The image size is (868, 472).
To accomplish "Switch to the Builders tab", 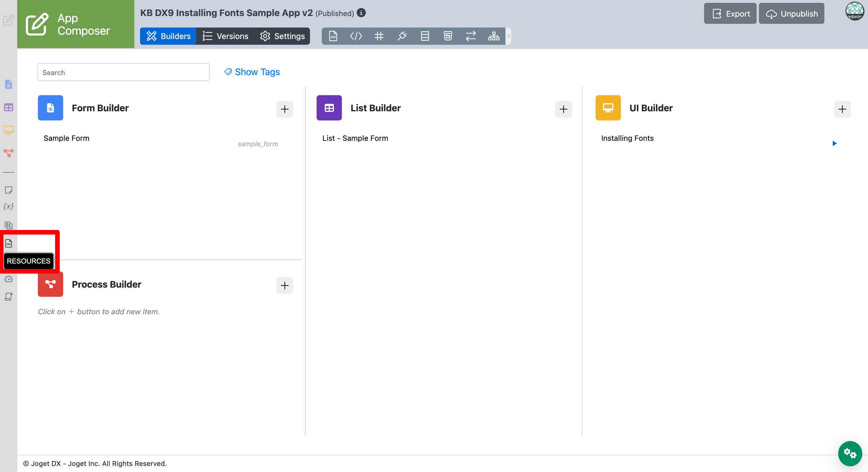I will pos(168,36).
